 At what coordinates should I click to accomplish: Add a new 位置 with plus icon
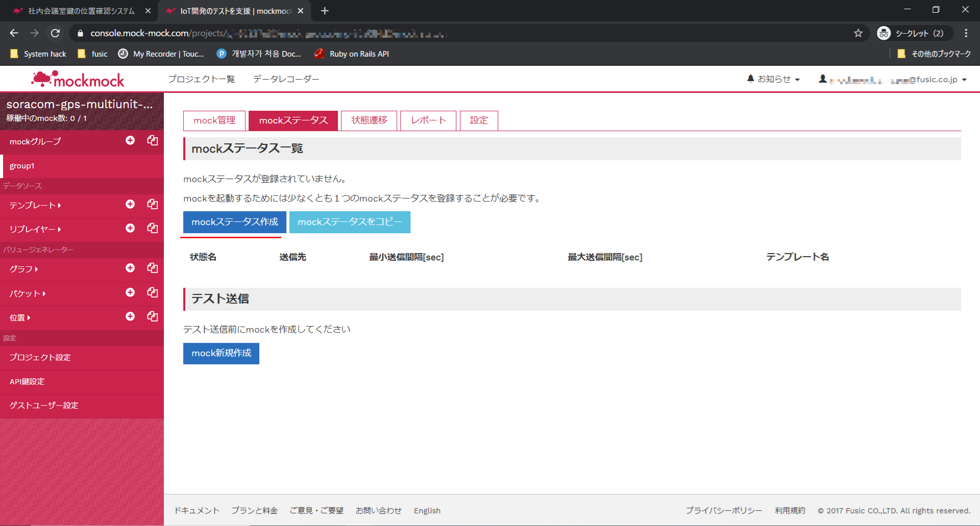pos(130,316)
